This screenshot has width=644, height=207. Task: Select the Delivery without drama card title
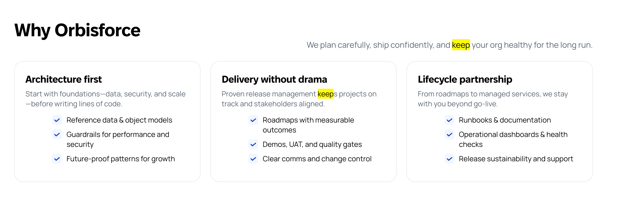point(274,80)
